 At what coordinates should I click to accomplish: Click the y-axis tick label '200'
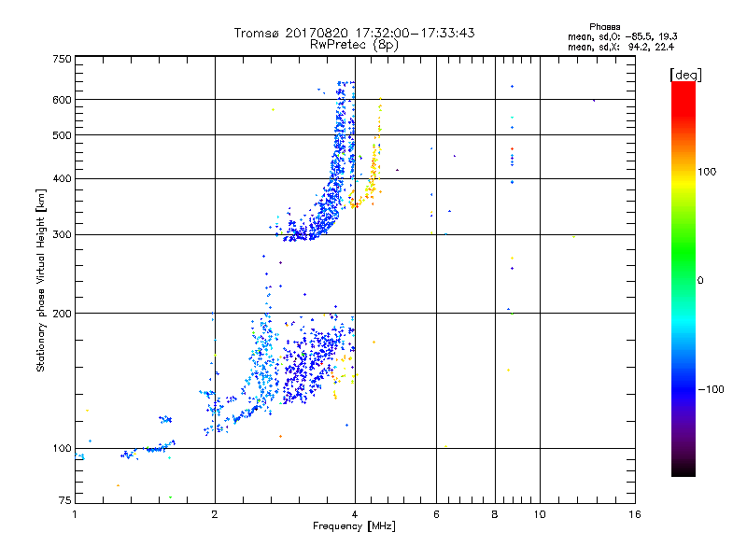62,314
